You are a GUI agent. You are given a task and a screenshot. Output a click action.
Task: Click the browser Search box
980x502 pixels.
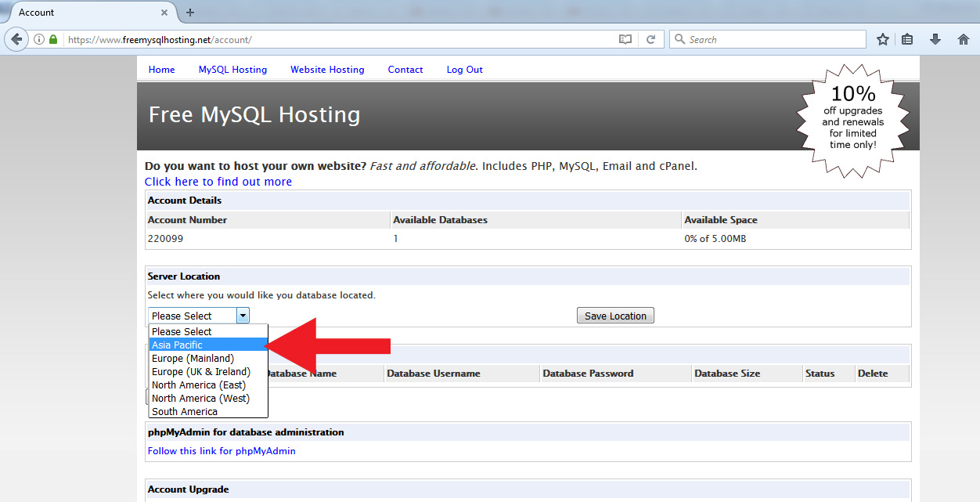point(767,39)
